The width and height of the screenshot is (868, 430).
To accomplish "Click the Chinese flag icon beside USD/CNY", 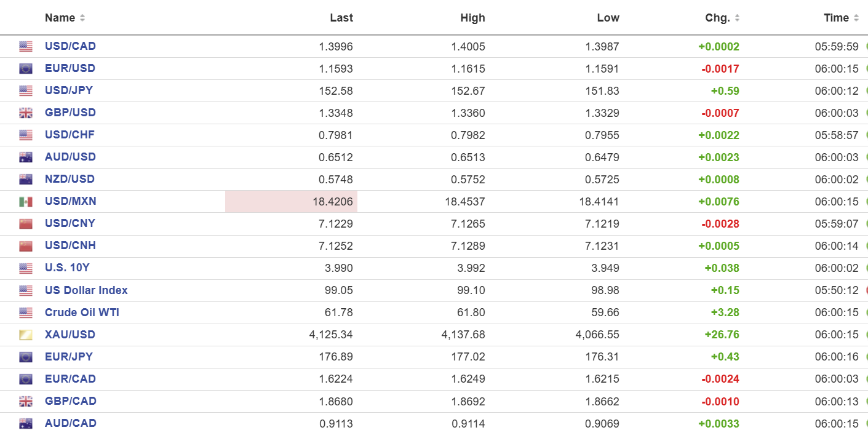I will 25,223.
